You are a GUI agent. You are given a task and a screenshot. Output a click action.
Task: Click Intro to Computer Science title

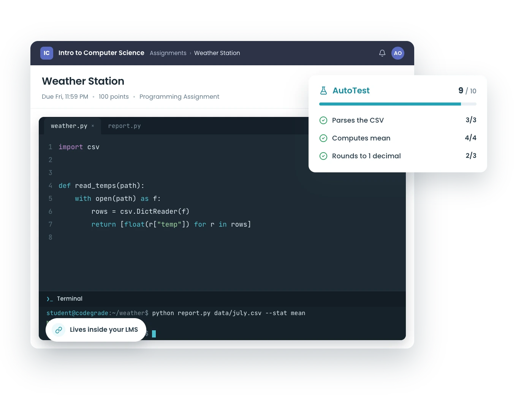(x=101, y=53)
